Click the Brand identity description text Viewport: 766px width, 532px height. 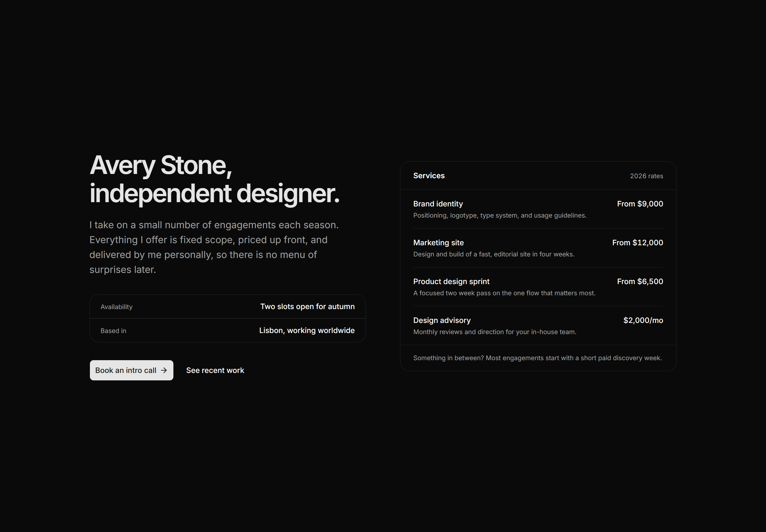(500, 215)
